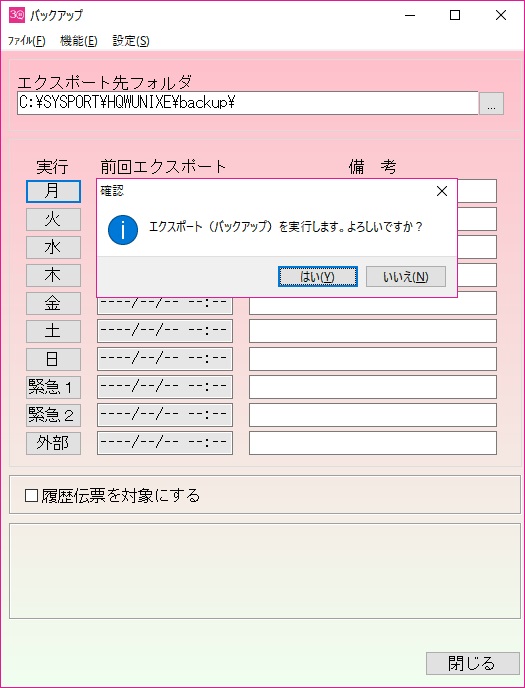
Task: Run the 金 backup button
Action: click(53, 303)
